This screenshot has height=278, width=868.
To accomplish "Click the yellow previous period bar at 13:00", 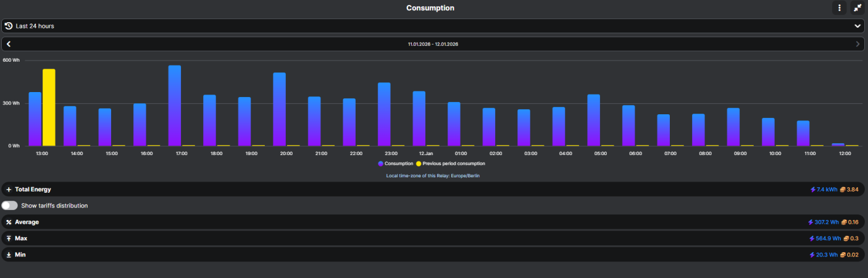I will pyautogui.click(x=49, y=107).
